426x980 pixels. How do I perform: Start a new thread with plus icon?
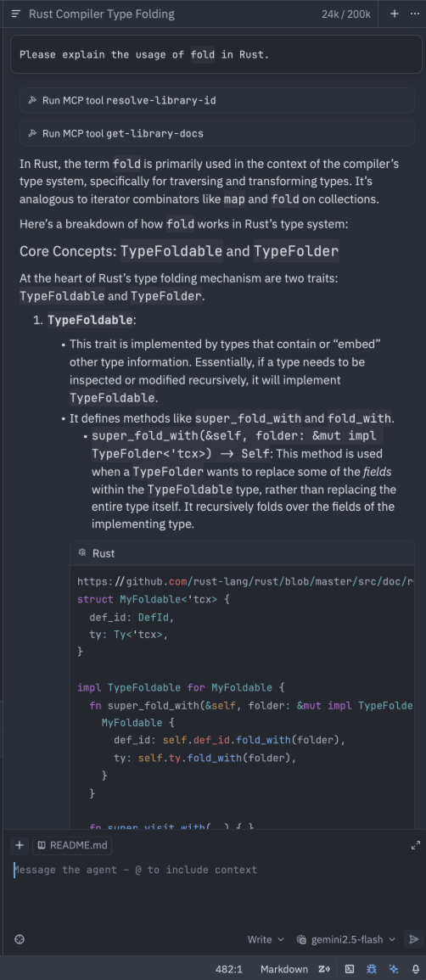point(394,14)
